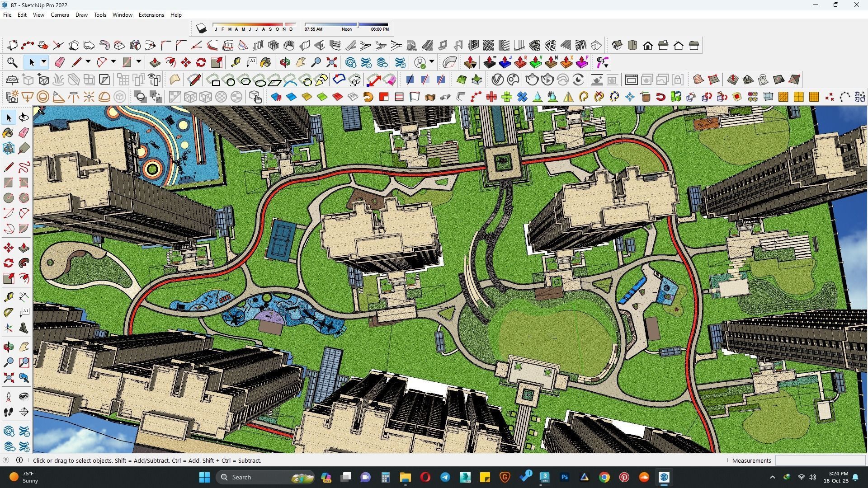Expand Line tool dropdown arrow
Viewport: 868px width, 488px height.
(88, 62)
